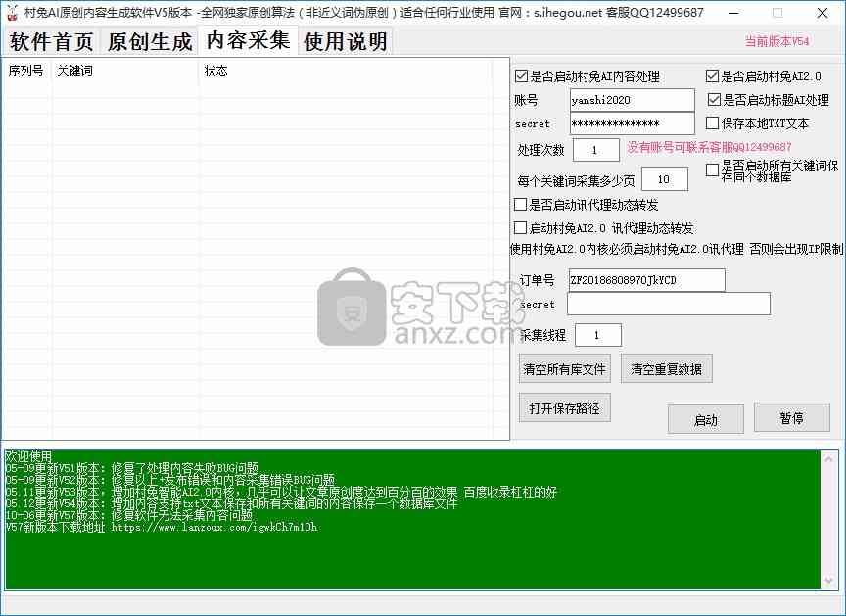Click the 订单号 input field
The width and height of the screenshot is (846, 616).
tap(646, 280)
